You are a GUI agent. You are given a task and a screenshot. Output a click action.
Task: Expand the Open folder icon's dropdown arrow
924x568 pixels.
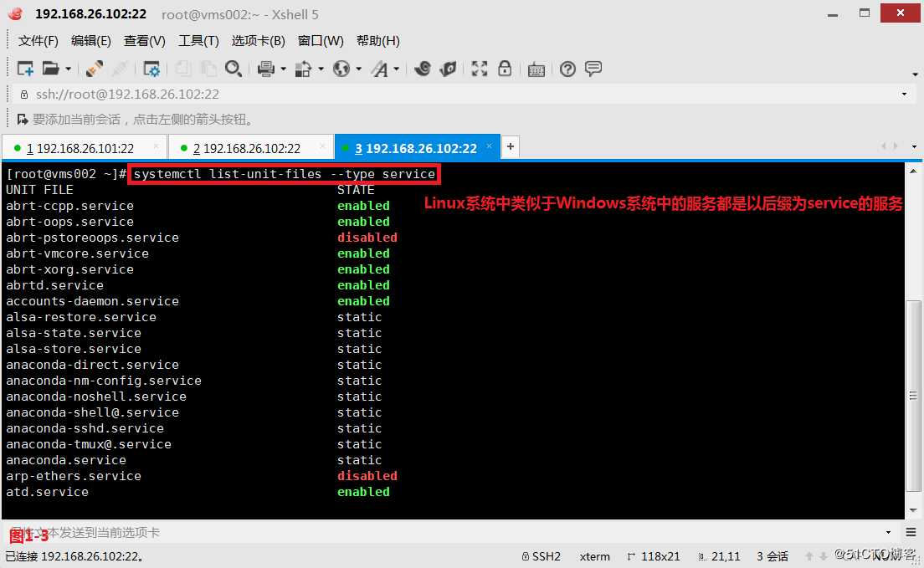pos(68,69)
